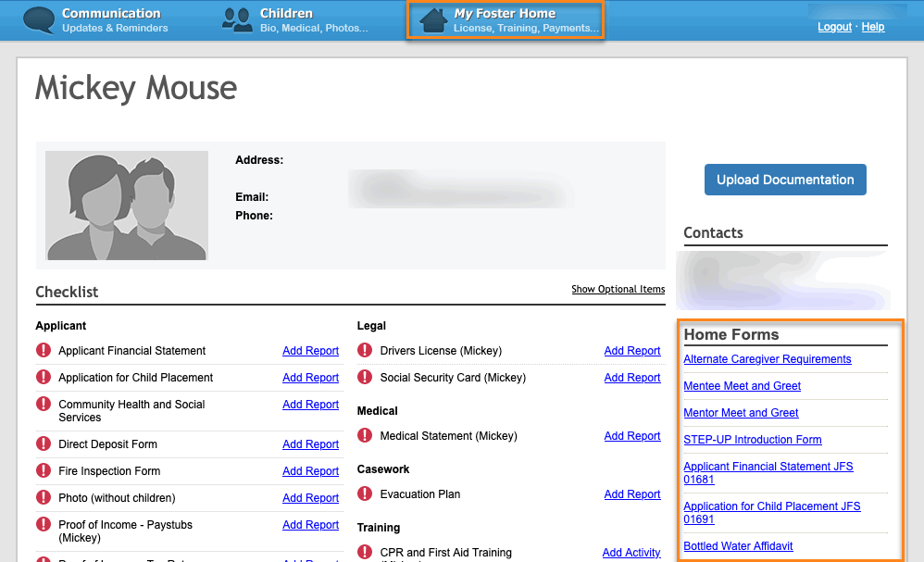Open the Bottled Water Affidavit form

(738, 546)
